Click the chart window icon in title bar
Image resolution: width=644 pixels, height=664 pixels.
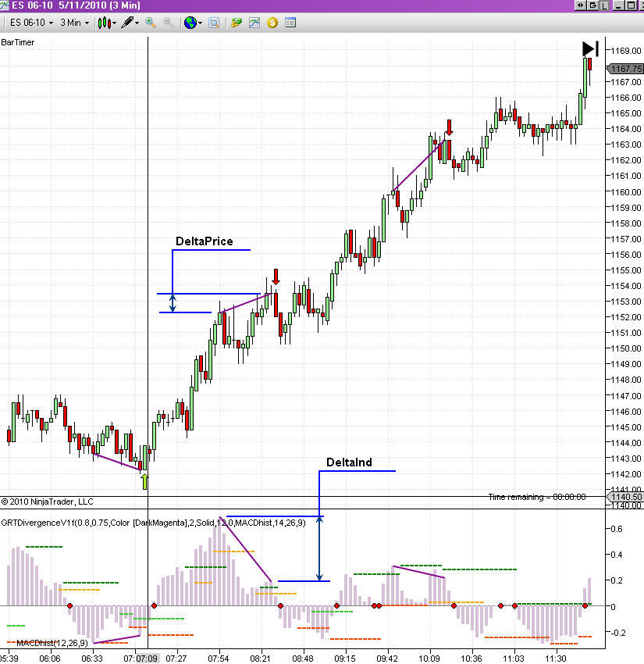tap(5, 5)
